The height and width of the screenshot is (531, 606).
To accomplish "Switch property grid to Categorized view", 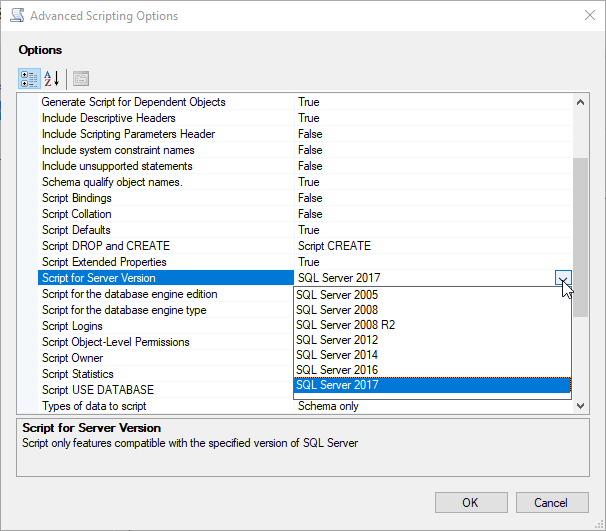I will pyautogui.click(x=29, y=79).
